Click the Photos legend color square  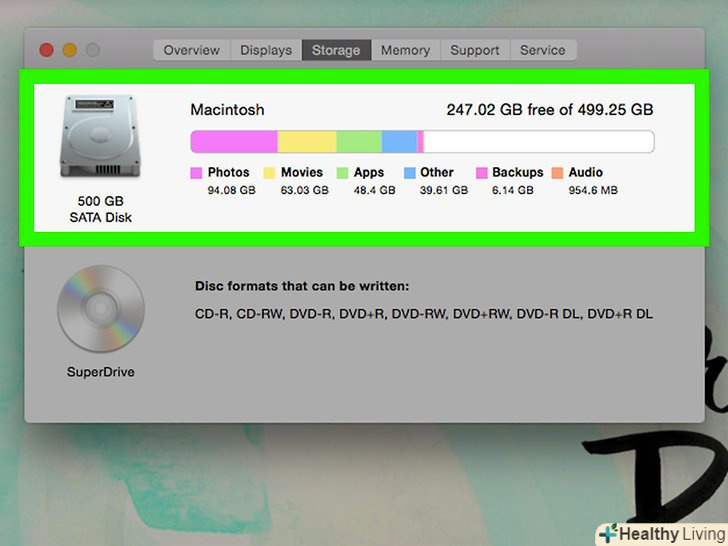[196, 173]
